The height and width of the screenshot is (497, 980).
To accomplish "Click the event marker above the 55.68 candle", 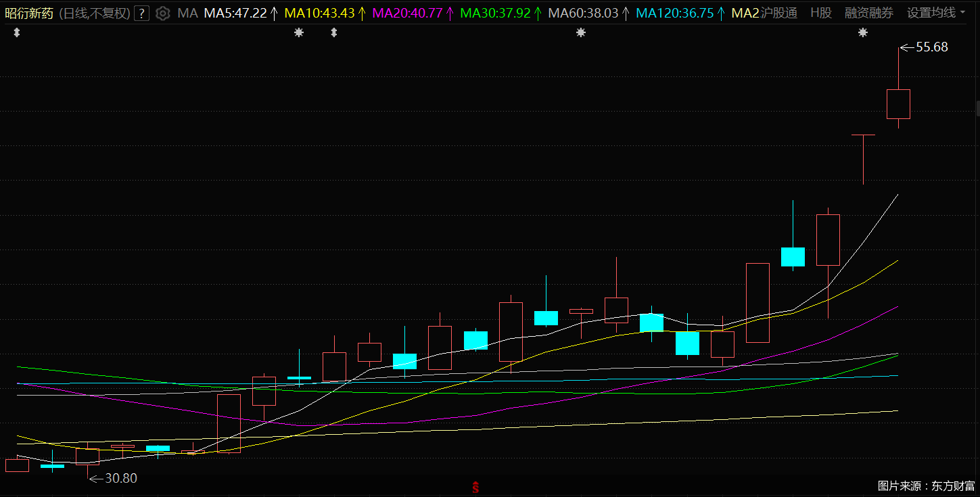I will click(862, 32).
